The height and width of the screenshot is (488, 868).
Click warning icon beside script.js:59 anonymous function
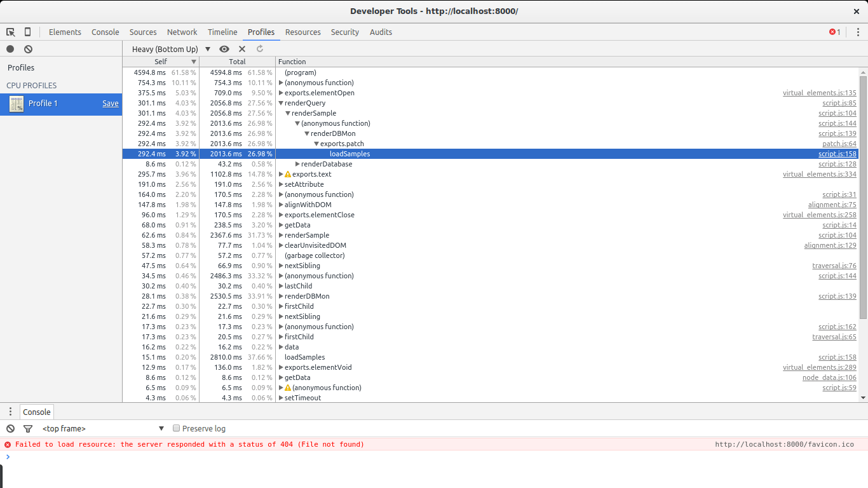288,388
